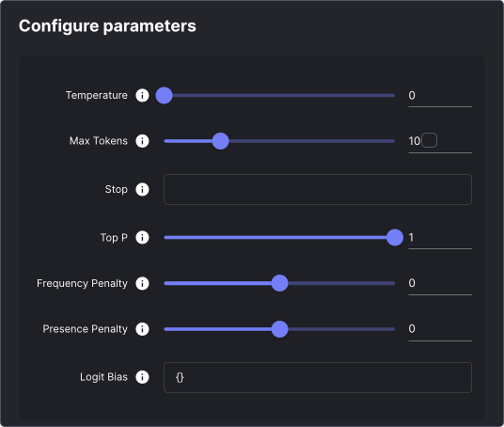Click the Max Tokens info icon
This screenshot has width=504, height=427.
142,141
